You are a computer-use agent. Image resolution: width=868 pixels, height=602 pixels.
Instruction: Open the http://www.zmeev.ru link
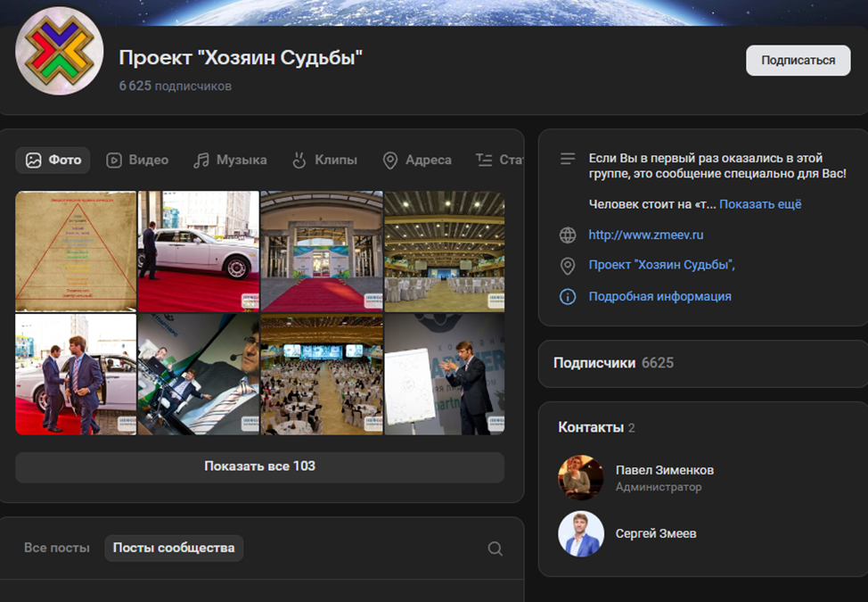[x=645, y=235]
